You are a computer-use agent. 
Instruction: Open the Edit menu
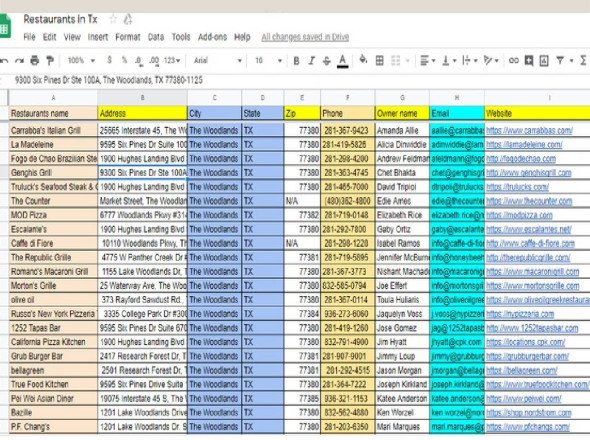tap(49, 37)
